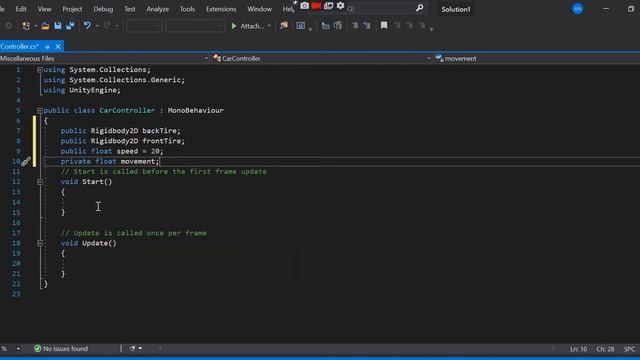Click the text 'backTire' on line 7

pos(159,131)
